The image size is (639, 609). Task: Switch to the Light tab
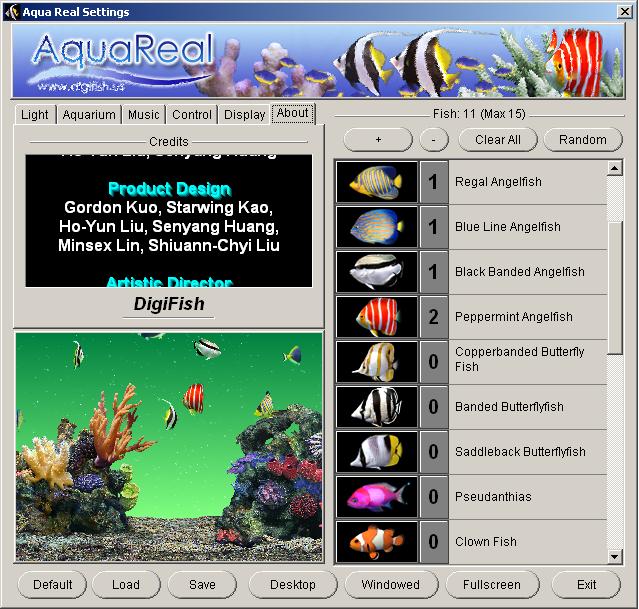[x=35, y=115]
